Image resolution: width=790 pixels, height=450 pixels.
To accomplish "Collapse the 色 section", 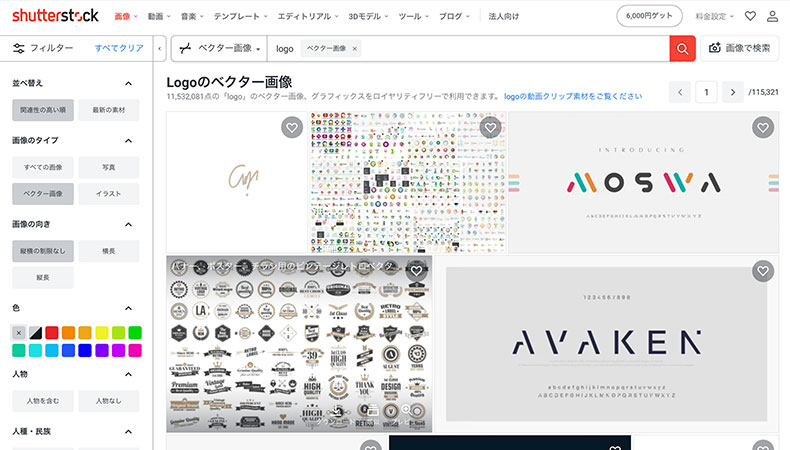I will tap(128, 308).
